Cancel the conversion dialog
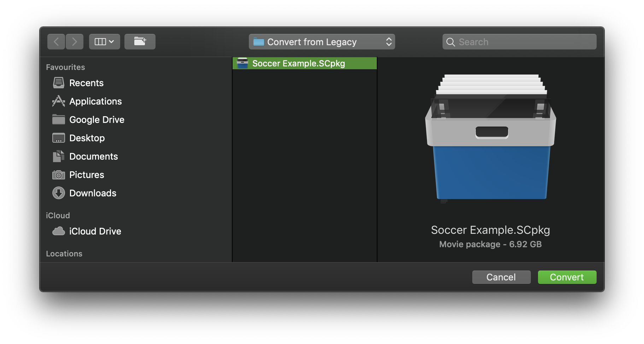Viewport: 644px width, 344px height. coord(501,277)
